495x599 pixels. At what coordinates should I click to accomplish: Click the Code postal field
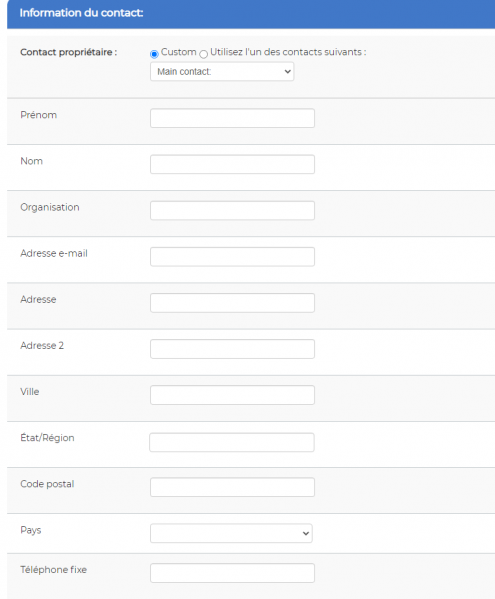click(x=232, y=487)
